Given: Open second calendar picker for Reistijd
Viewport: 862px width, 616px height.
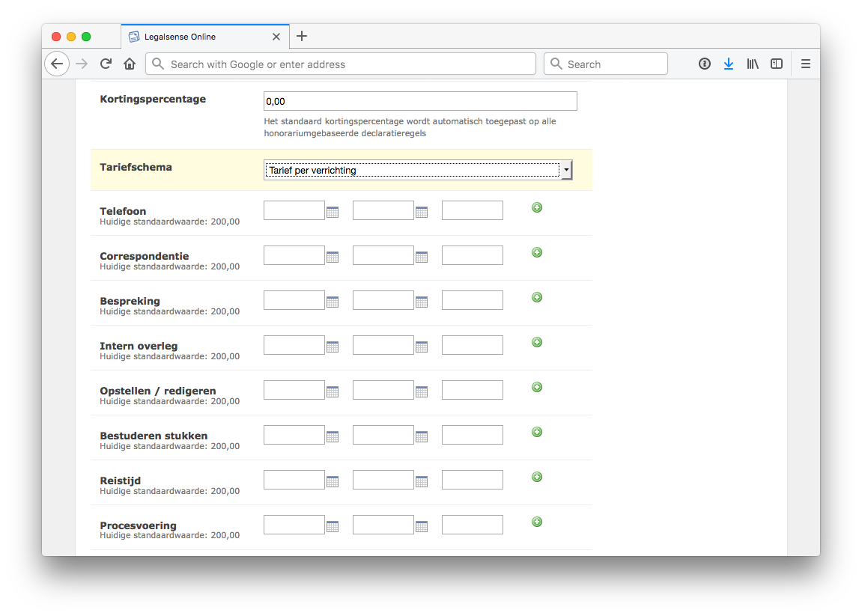Looking at the screenshot, I should (422, 482).
